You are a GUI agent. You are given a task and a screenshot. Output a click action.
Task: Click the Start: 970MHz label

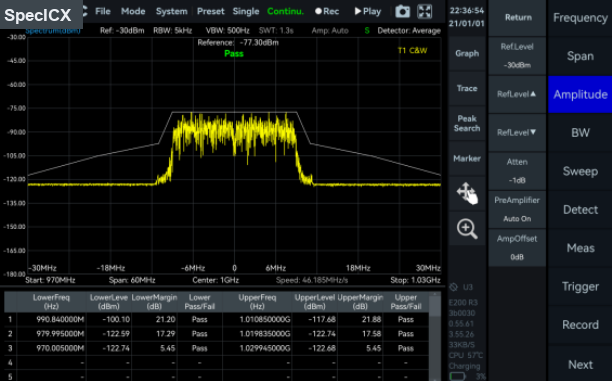pos(50,280)
